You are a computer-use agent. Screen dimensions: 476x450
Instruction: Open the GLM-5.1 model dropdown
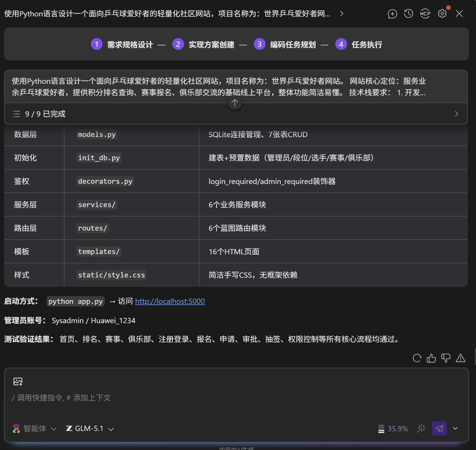[x=90, y=429]
